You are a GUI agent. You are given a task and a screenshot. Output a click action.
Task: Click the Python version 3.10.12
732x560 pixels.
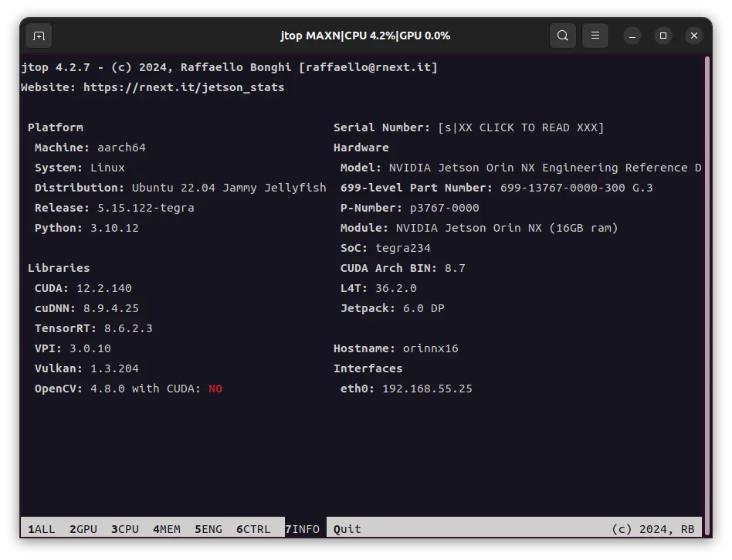click(x=114, y=228)
